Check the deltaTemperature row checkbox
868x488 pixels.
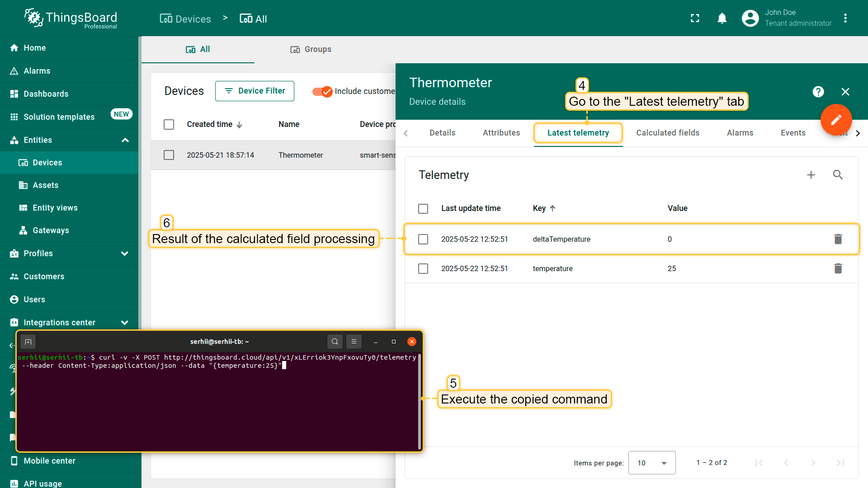click(x=423, y=239)
